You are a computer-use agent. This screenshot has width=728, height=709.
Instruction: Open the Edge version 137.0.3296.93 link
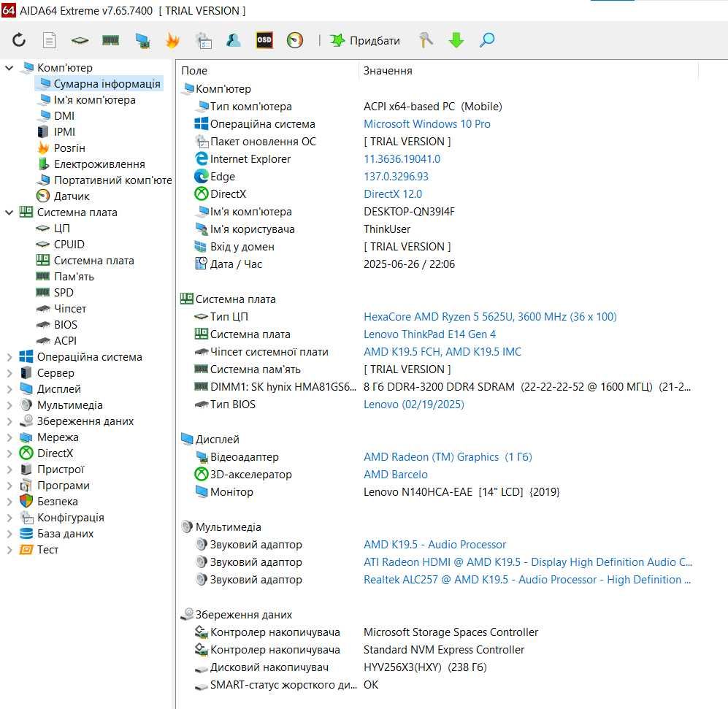point(396,177)
